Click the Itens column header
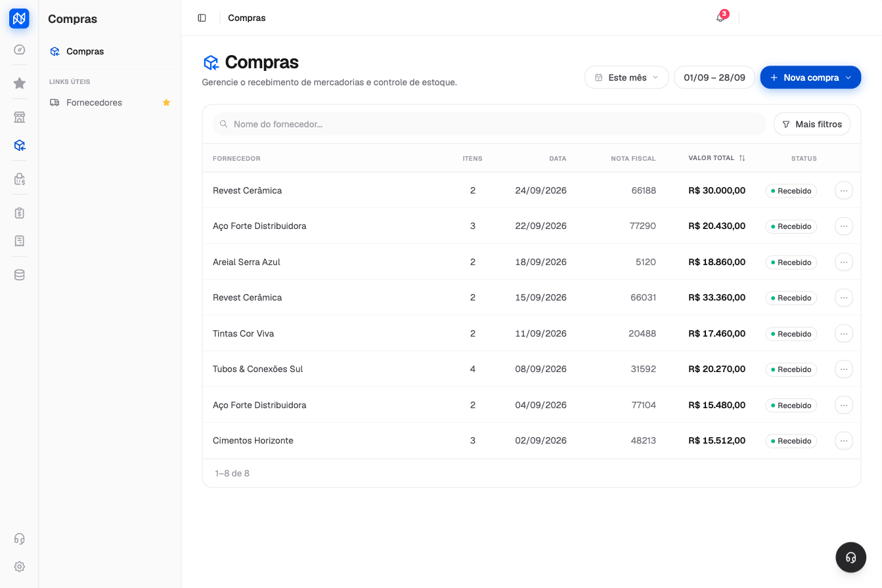The image size is (882, 588). (x=472, y=159)
